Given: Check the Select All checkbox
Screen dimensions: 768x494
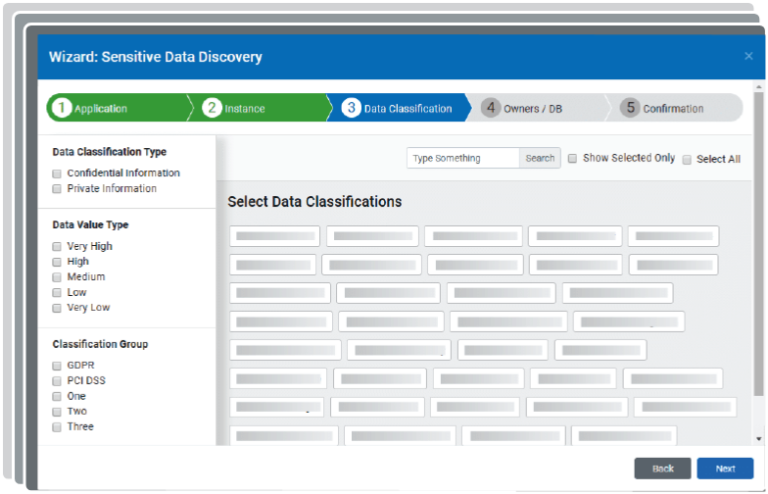Looking at the screenshot, I should (x=686, y=159).
